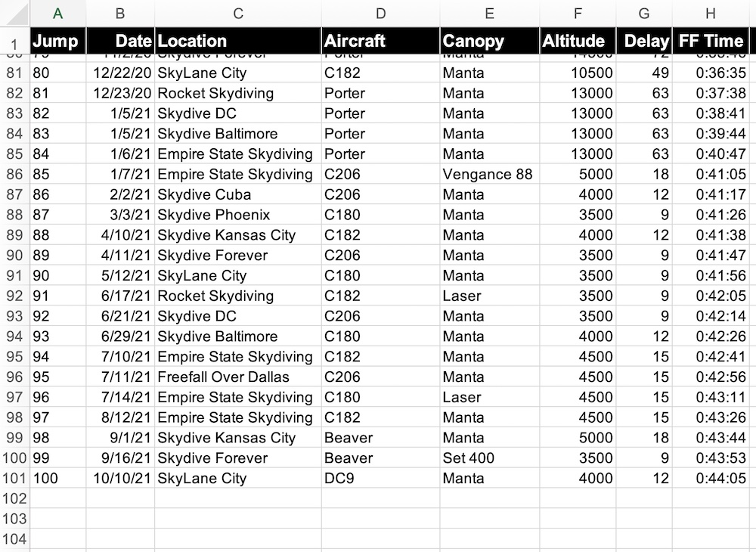Select the Canopy header cell

click(x=489, y=42)
